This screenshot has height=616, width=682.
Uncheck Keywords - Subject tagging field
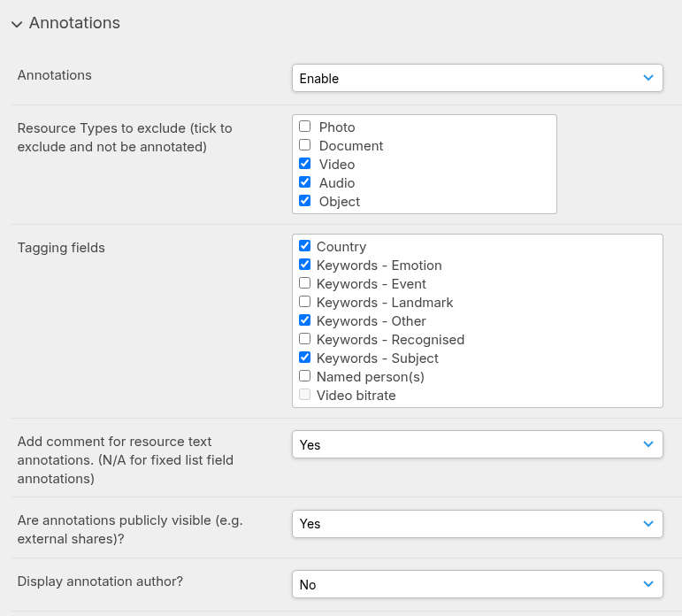click(305, 358)
